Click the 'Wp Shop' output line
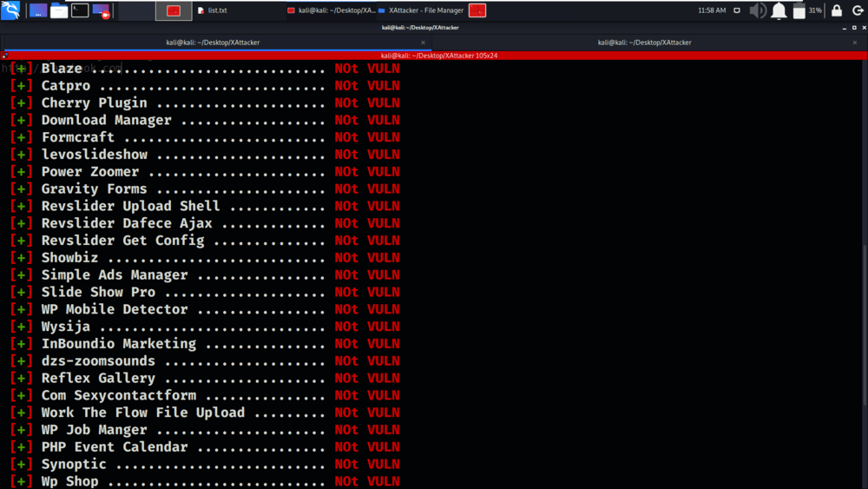Viewport: 868px width, 489px height. 205,481
